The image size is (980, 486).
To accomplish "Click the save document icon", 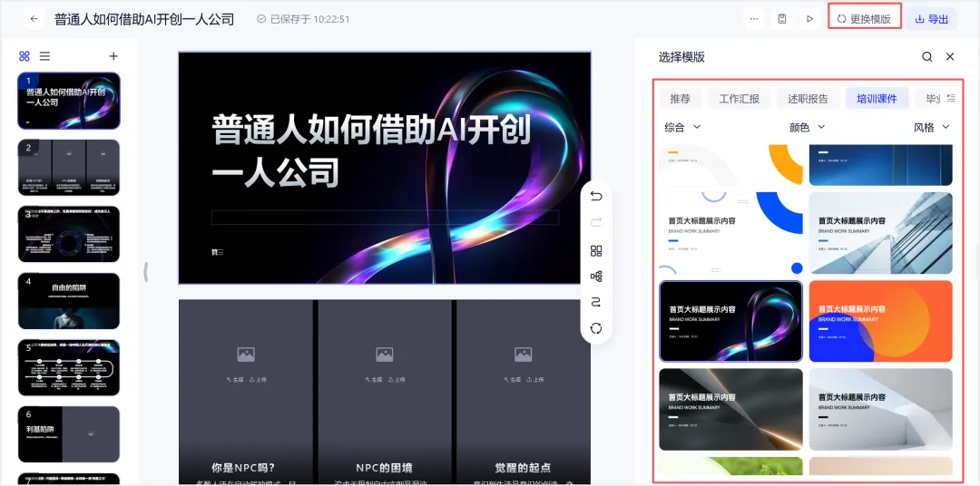I will 782,19.
